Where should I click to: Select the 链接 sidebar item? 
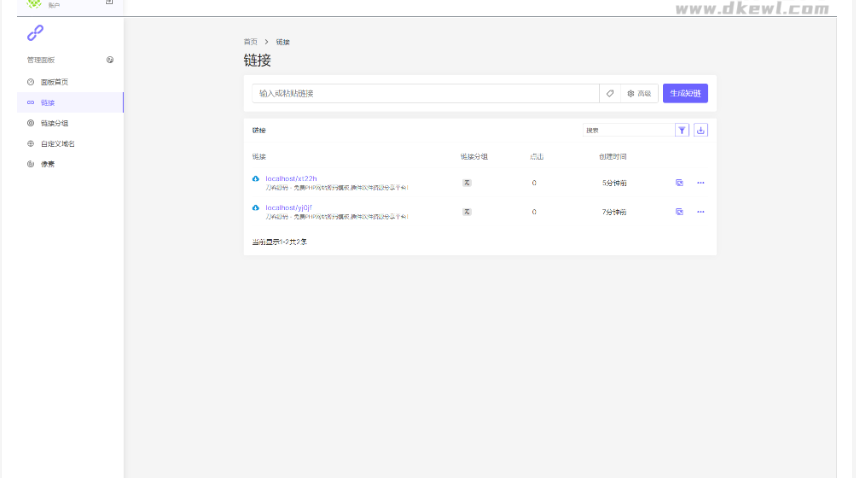click(70, 103)
